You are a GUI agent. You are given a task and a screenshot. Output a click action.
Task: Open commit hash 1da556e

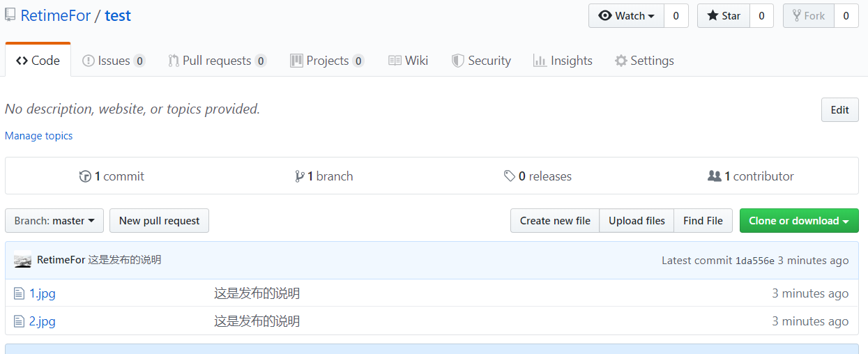pyautogui.click(x=755, y=261)
